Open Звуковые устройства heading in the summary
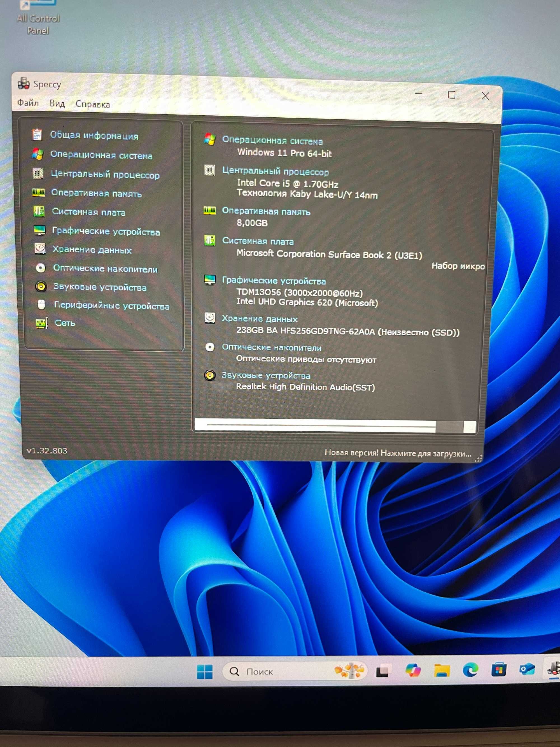 click(x=266, y=375)
